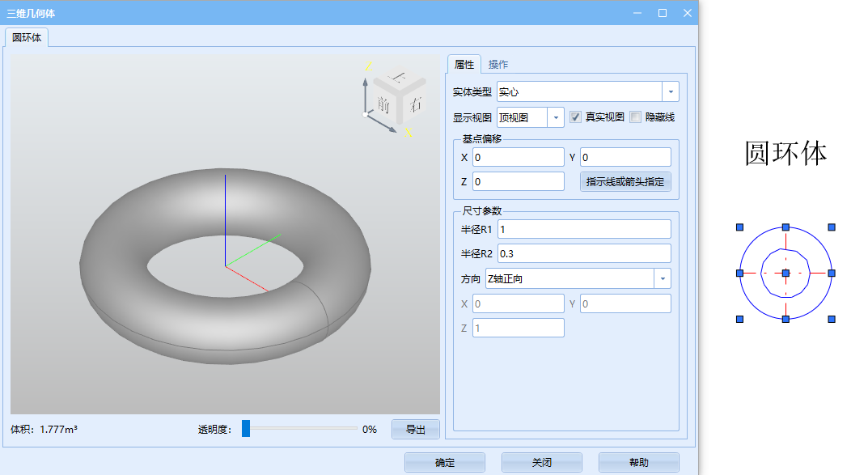Click the 右 face of the view cube
868x475 pixels.
pos(414,104)
